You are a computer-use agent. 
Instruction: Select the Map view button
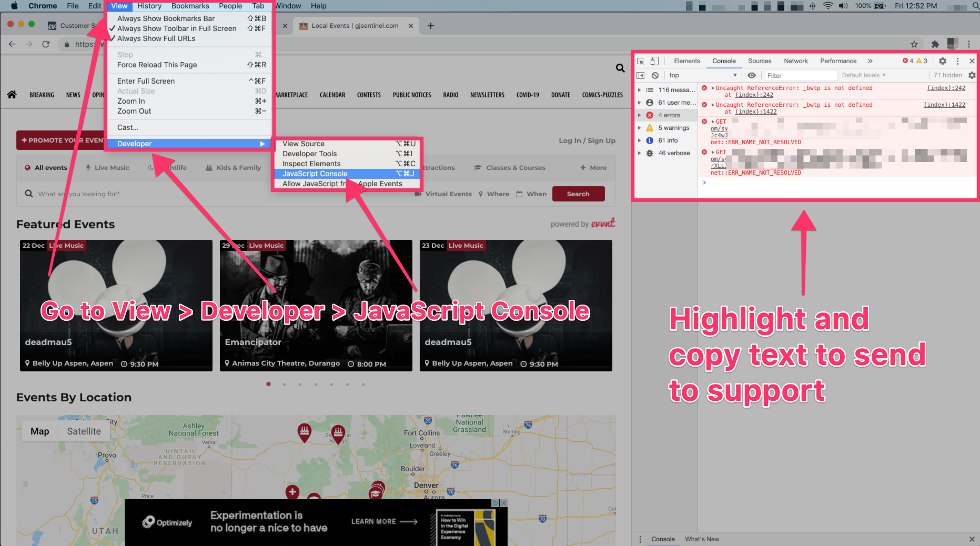40,431
